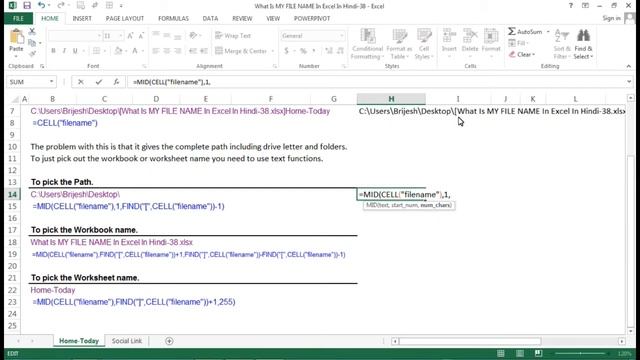This screenshot has width=640, height=360.
Task: Toggle Wrap Text
Action: click(x=233, y=36)
